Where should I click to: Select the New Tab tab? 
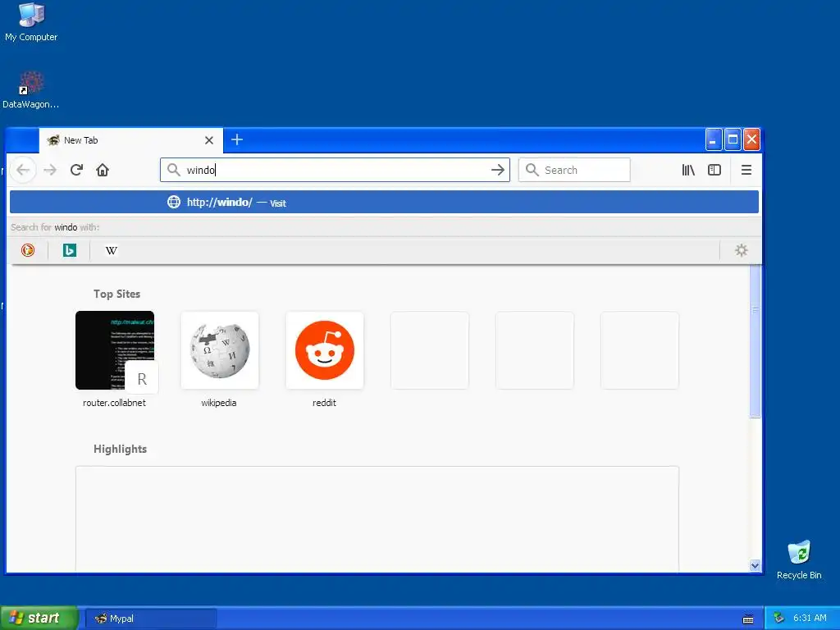pos(130,140)
